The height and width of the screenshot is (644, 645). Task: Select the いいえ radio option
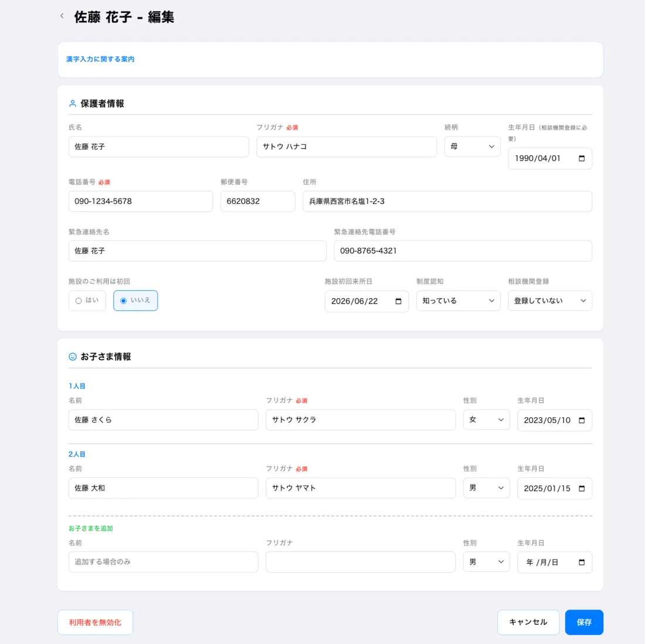[135, 301]
